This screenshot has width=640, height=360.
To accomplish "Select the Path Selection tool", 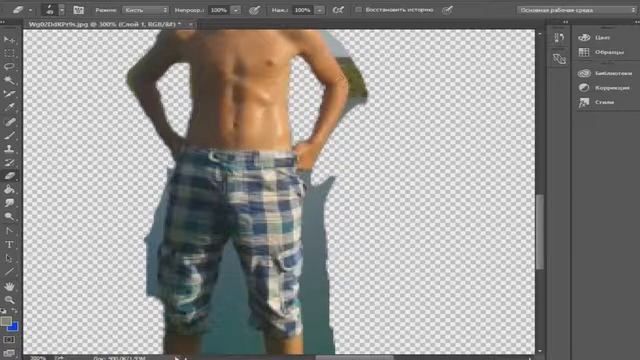I will (x=9, y=258).
